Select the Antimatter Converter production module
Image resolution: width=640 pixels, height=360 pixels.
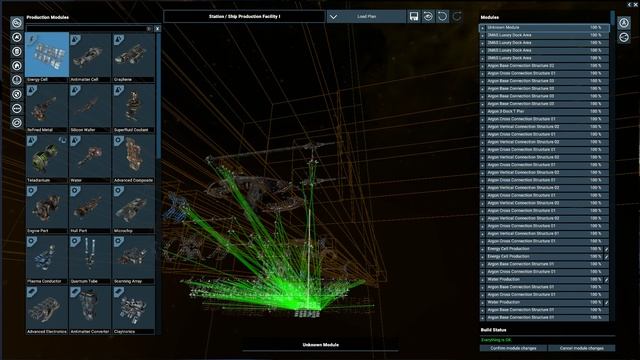coord(90,310)
